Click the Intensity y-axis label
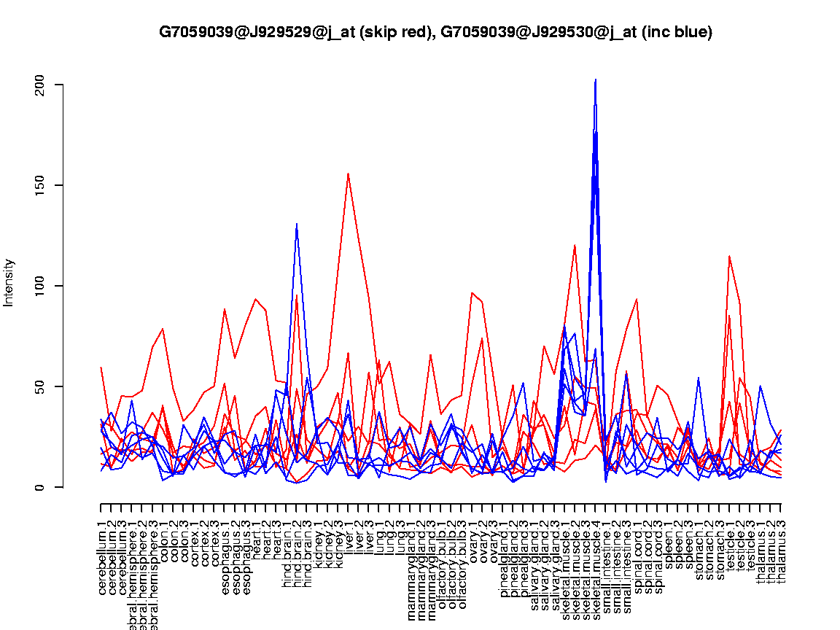Screen dimensions: 840x630 click(x=9, y=282)
